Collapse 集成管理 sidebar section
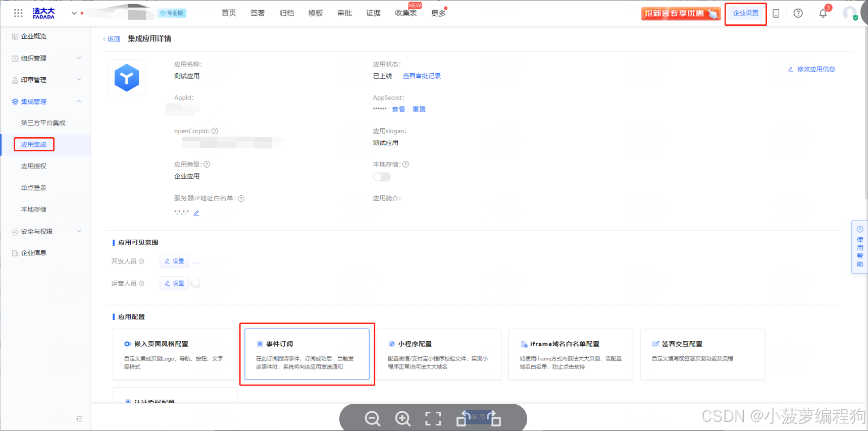The height and width of the screenshot is (431, 868). pyautogui.click(x=46, y=101)
